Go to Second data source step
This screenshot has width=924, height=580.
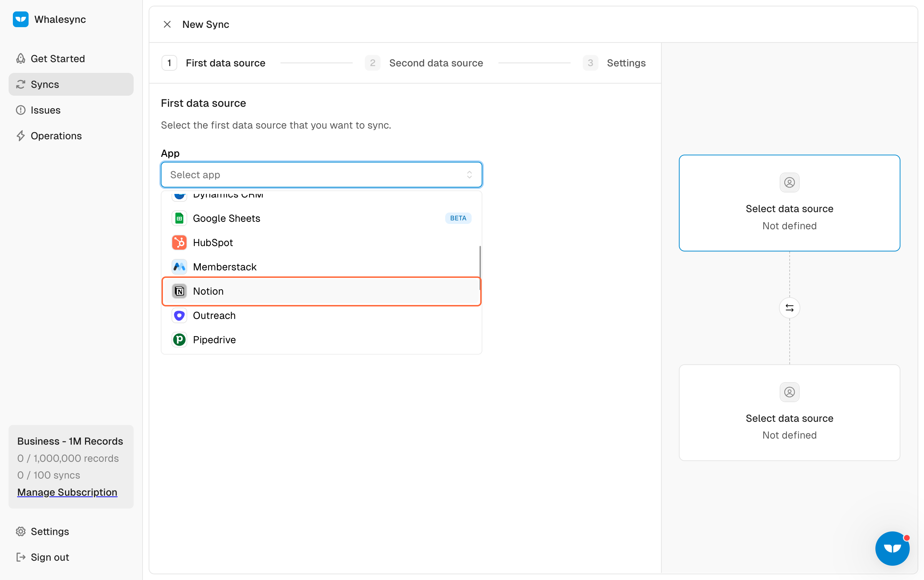tap(436, 63)
